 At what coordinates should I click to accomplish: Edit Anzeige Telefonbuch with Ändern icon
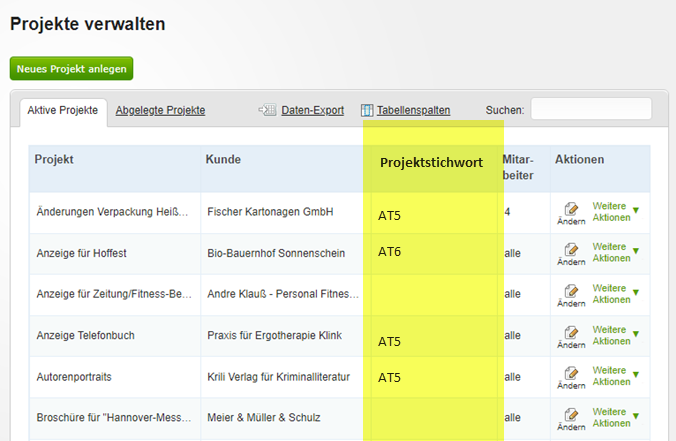pyautogui.click(x=571, y=337)
